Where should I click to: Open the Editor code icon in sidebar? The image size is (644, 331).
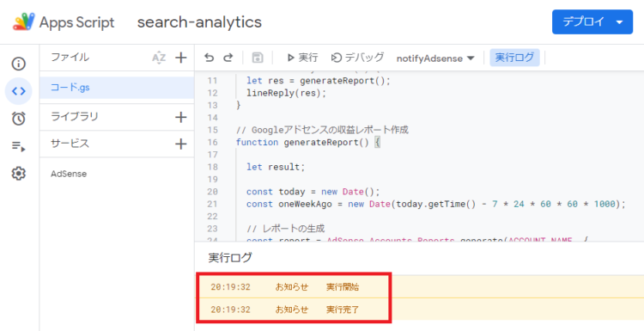coord(19,91)
